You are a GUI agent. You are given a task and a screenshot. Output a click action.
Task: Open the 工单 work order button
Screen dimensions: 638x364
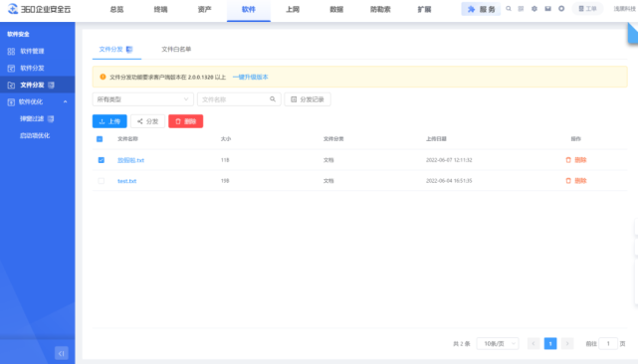coord(587,9)
